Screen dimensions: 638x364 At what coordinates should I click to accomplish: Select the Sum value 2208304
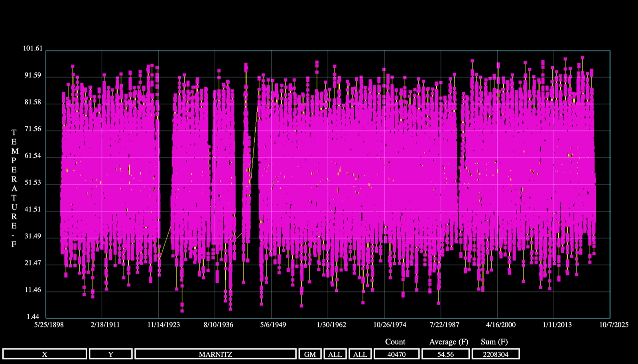coord(496,354)
